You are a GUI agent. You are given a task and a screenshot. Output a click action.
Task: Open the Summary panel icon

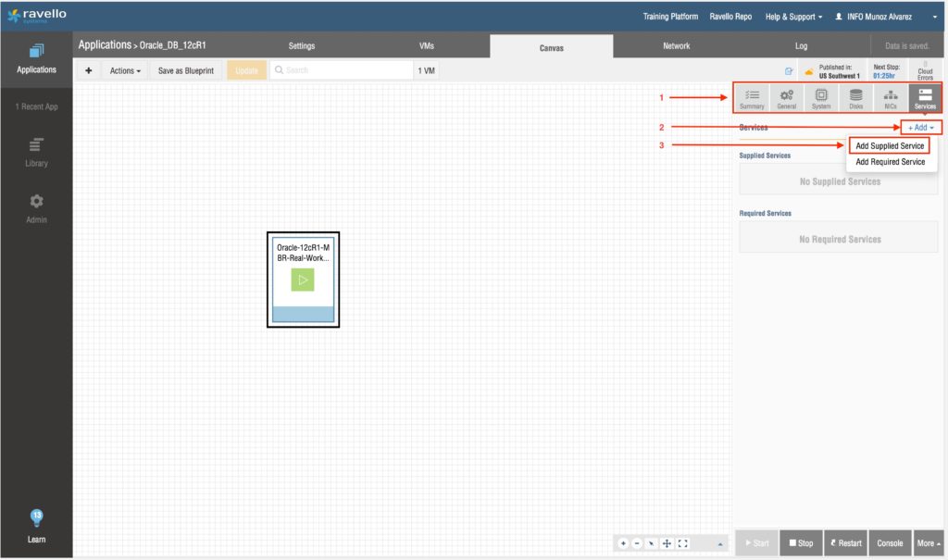tap(752, 98)
